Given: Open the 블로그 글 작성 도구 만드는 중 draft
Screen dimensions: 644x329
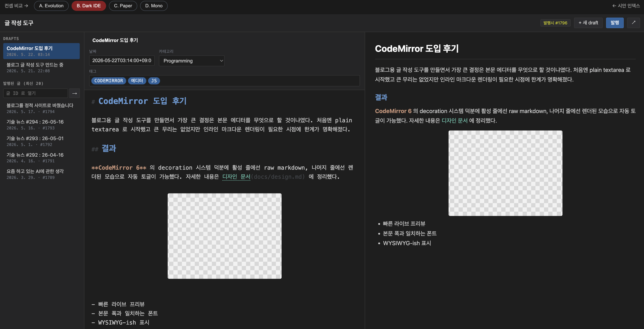Looking at the screenshot, I should pos(42,68).
